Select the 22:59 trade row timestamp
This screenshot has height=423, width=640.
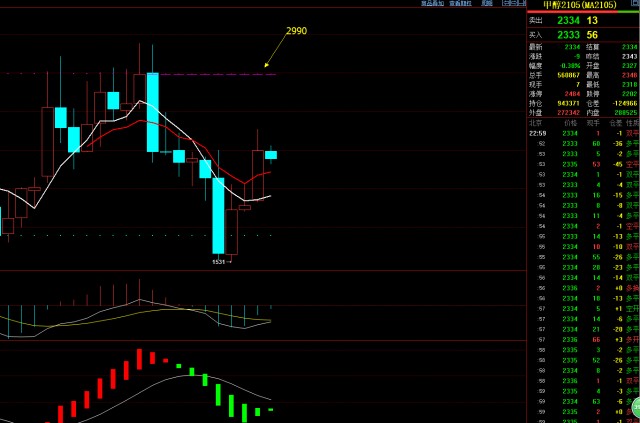pyautogui.click(x=537, y=131)
